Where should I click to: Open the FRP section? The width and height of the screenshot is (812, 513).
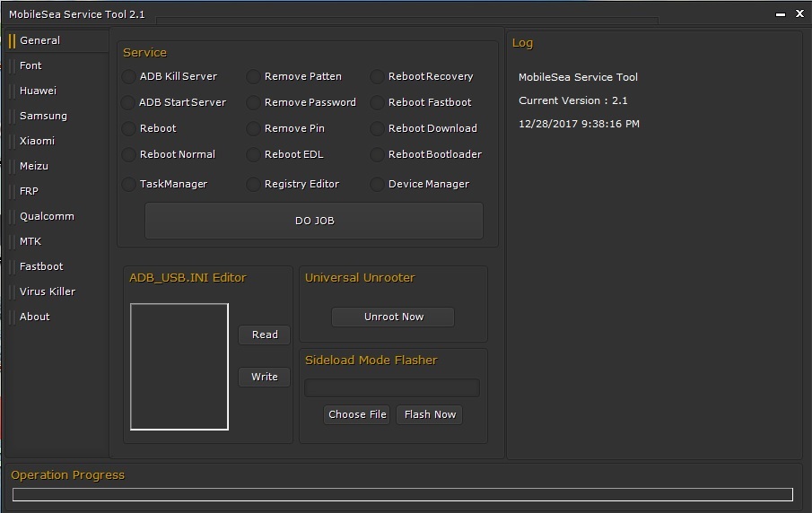click(57, 191)
